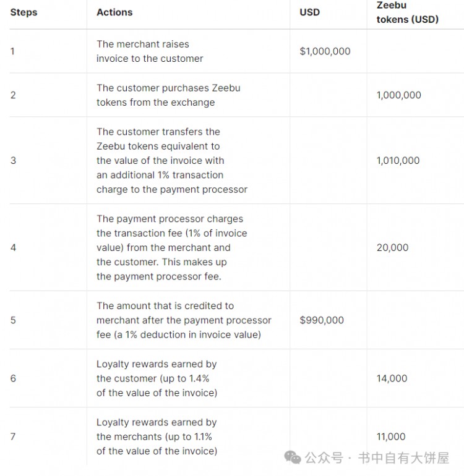Click the 20,000 processor fee value
The width and height of the screenshot is (464, 476).
tap(393, 247)
